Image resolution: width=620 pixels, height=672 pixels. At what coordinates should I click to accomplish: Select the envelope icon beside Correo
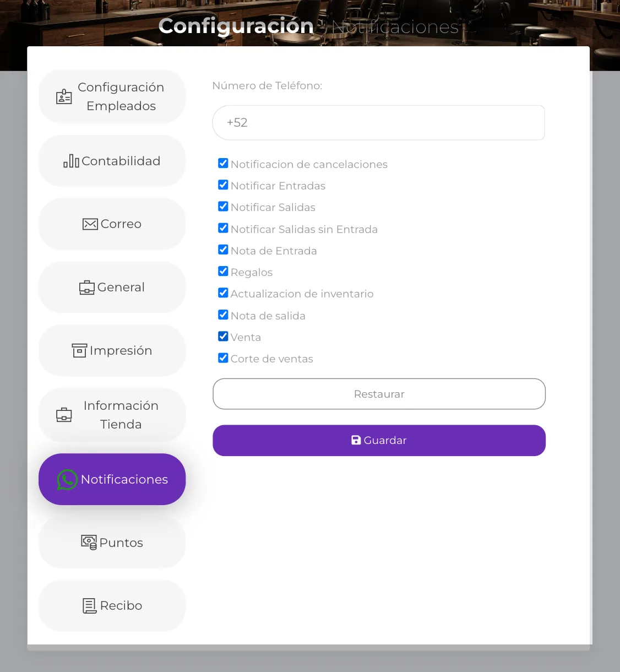pyautogui.click(x=90, y=224)
